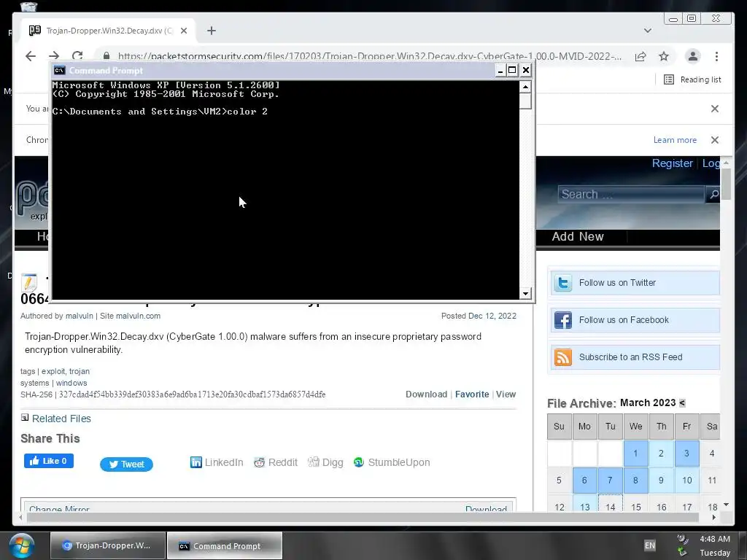The width and height of the screenshot is (747, 560).
Task: Select the Trojan-Dropper.Win32.Decay.dxv tab
Action: coord(109,31)
